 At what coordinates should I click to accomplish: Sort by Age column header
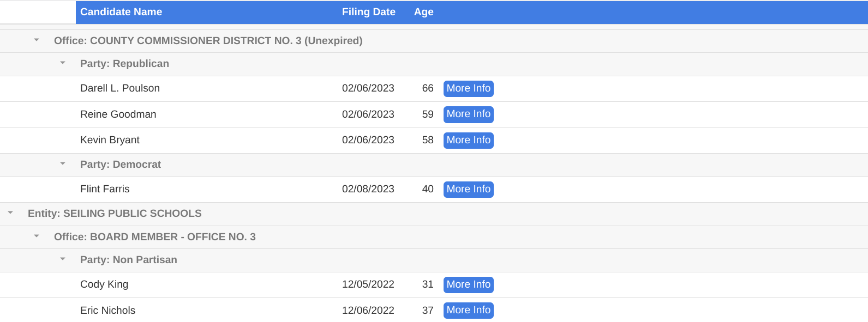click(x=424, y=12)
